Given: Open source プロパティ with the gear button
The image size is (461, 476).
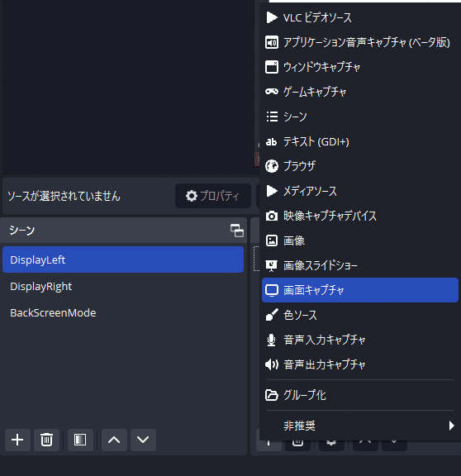Looking at the screenshot, I should pos(213,196).
